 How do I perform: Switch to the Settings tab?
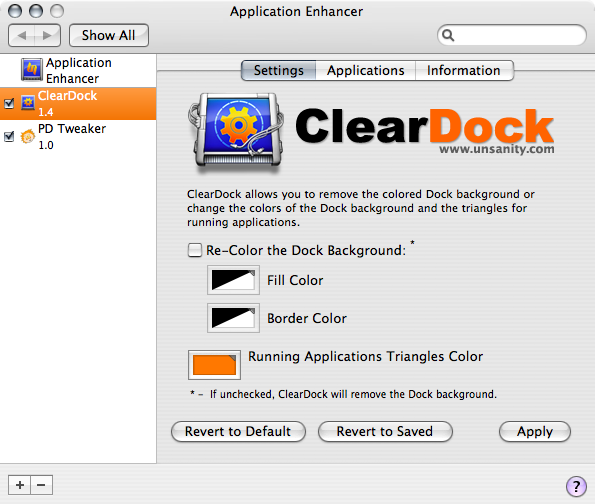[279, 71]
